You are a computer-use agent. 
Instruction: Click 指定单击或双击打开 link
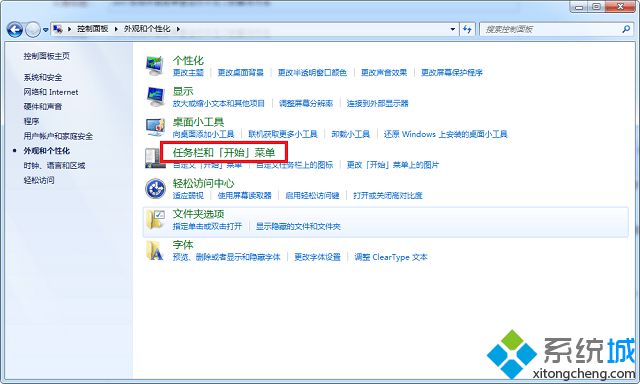pyautogui.click(x=207, y=226)
